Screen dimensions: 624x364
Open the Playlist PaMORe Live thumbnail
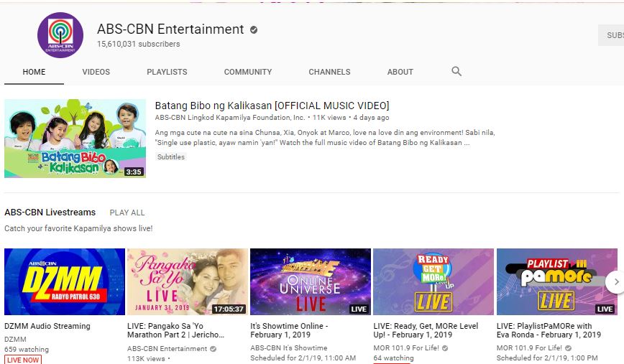point(556,281)
